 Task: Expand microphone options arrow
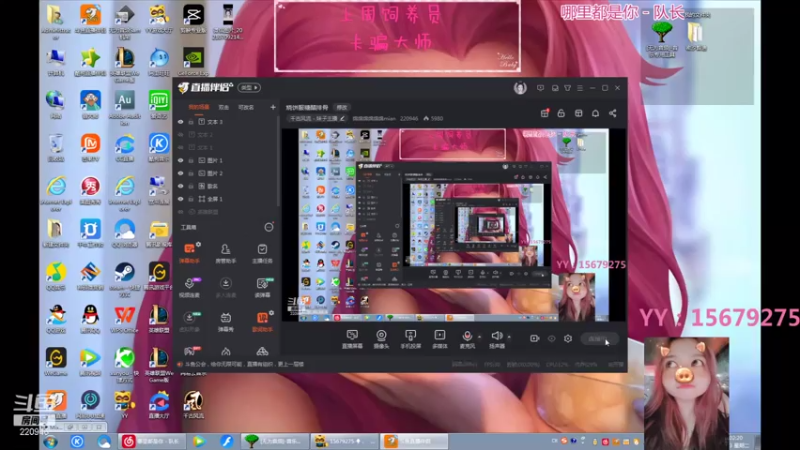tap(479, 337)
